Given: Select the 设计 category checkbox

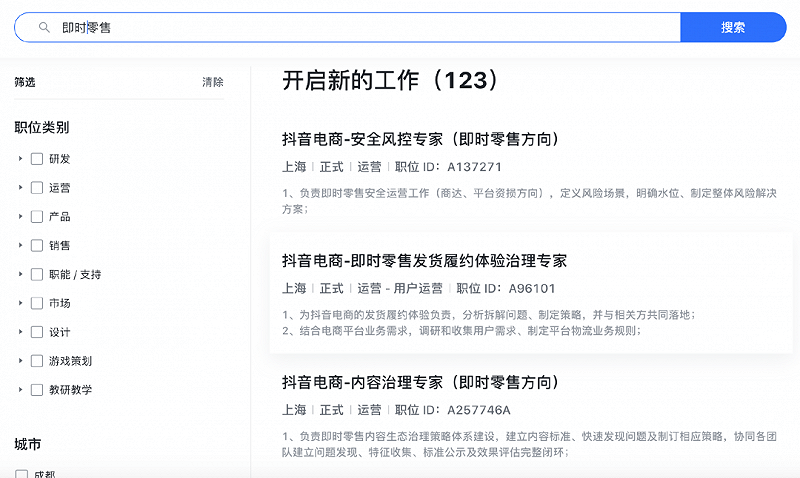Looking at the screenshot, I should 37,332.
